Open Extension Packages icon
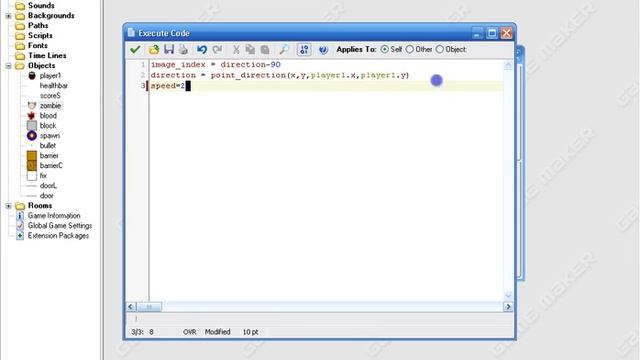Screen dimensions: 640x360 click(x=20, y=236)
